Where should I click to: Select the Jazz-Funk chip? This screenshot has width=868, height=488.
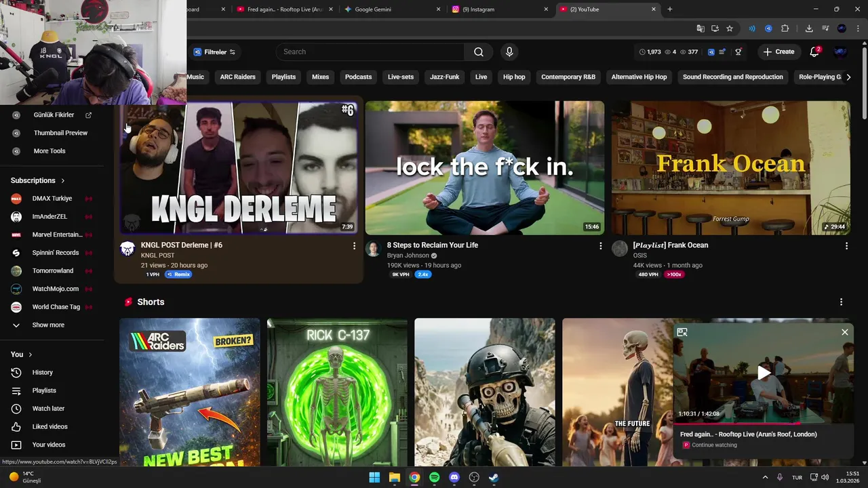pos(445,77)
